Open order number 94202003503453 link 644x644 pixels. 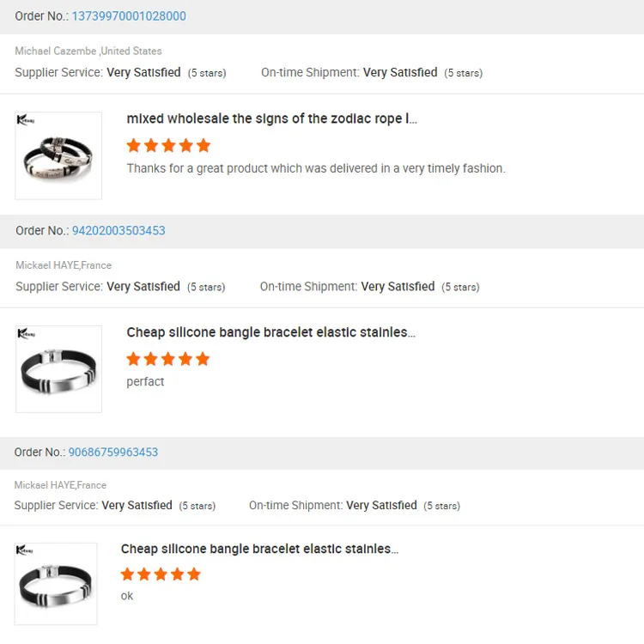(118, 230)
